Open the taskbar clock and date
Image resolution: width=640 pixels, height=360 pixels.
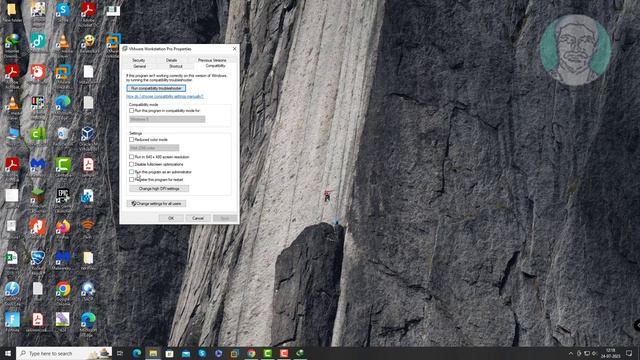point(610,353)
